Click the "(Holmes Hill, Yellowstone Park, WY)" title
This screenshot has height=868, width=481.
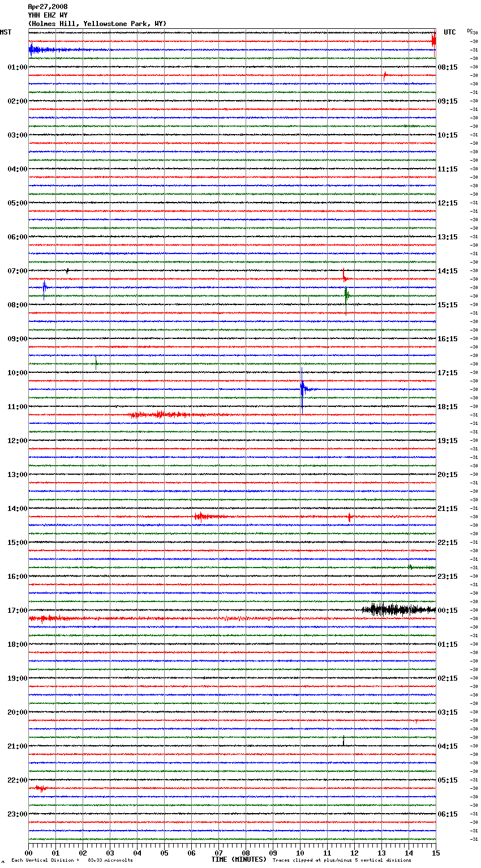pos(97,24)
